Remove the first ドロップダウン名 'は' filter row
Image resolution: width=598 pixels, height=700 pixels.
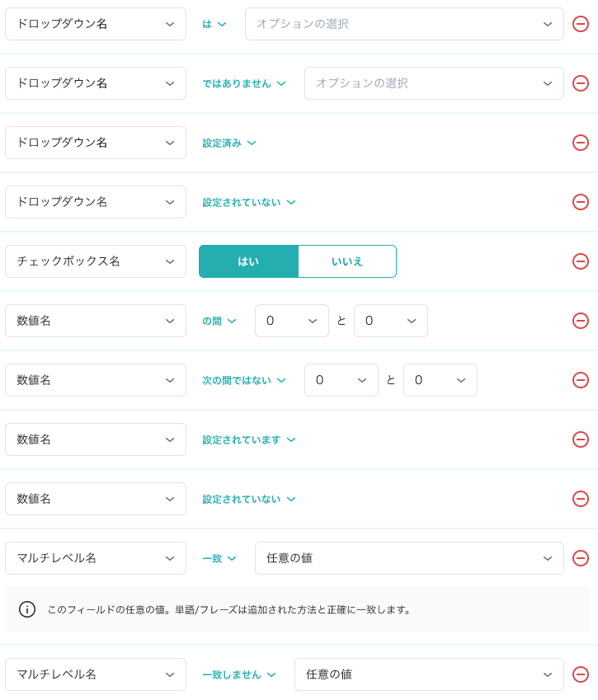coord(581,24)
